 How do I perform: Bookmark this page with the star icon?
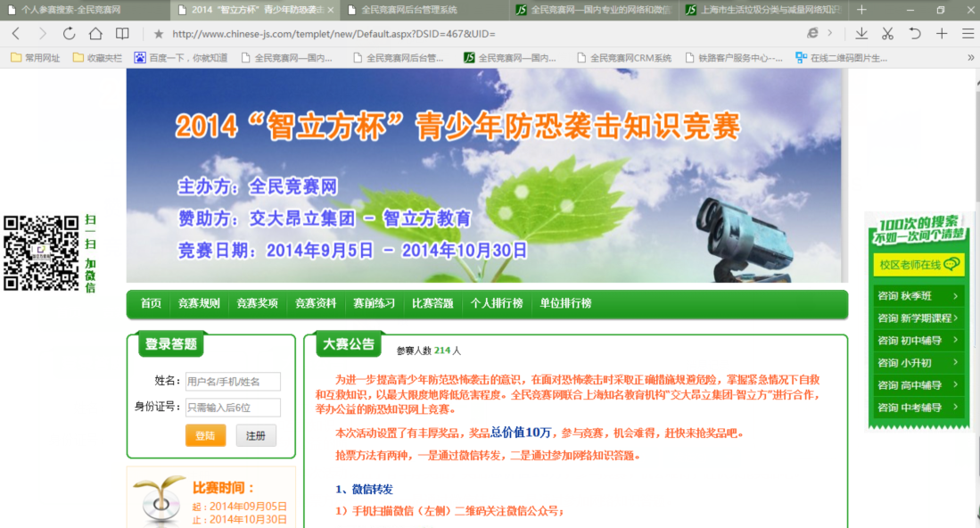[159, 34]
